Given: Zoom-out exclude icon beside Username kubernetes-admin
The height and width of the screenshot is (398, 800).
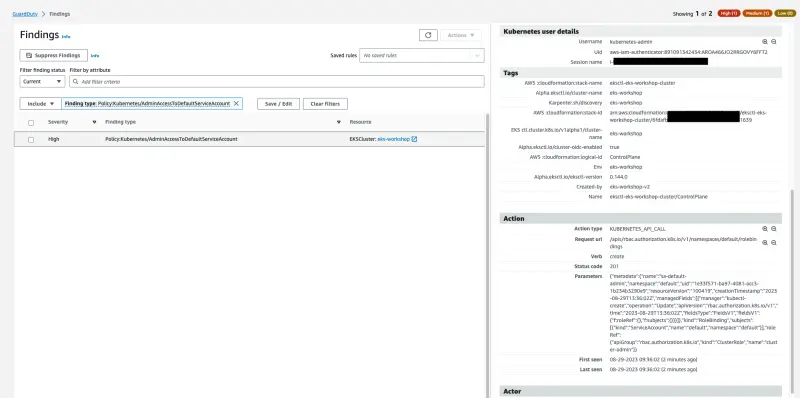Looking at the screenshot, I should [x=773, y=42].
